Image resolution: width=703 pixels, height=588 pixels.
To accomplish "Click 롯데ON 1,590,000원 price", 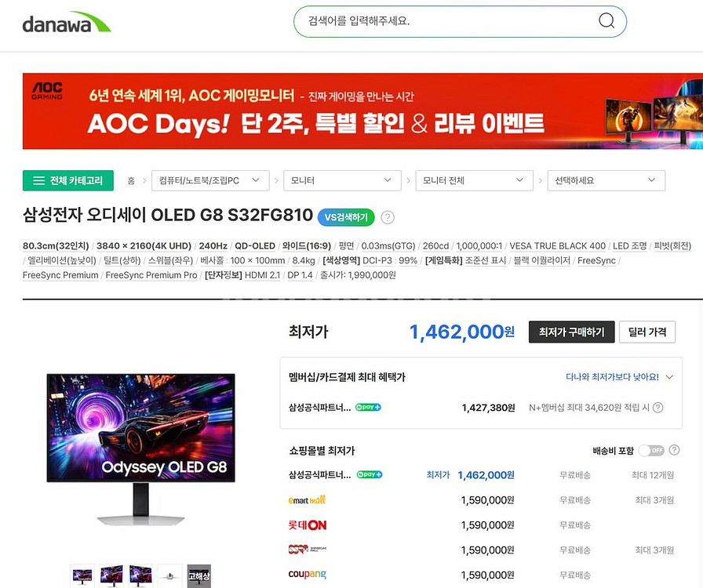I will click(487, 525).
